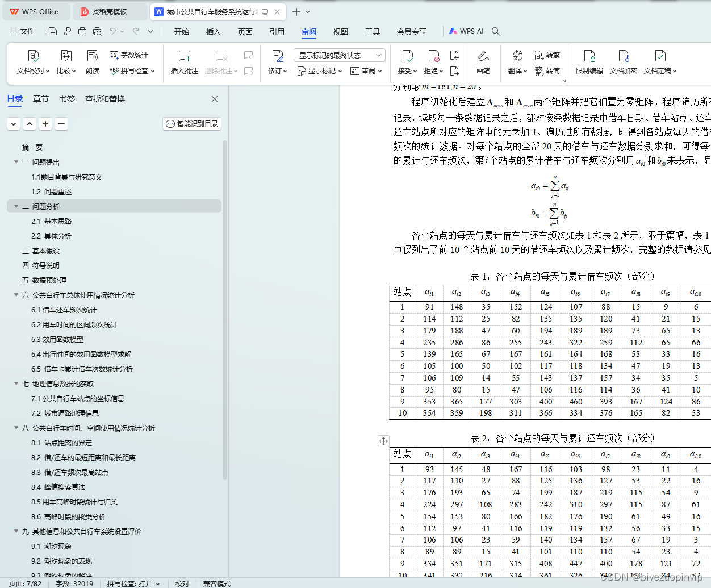Select the 查找和替换 navigation pane tab
Image resolution: width=711 pixels, height=588 pixels.
click(x=105, y=99)
